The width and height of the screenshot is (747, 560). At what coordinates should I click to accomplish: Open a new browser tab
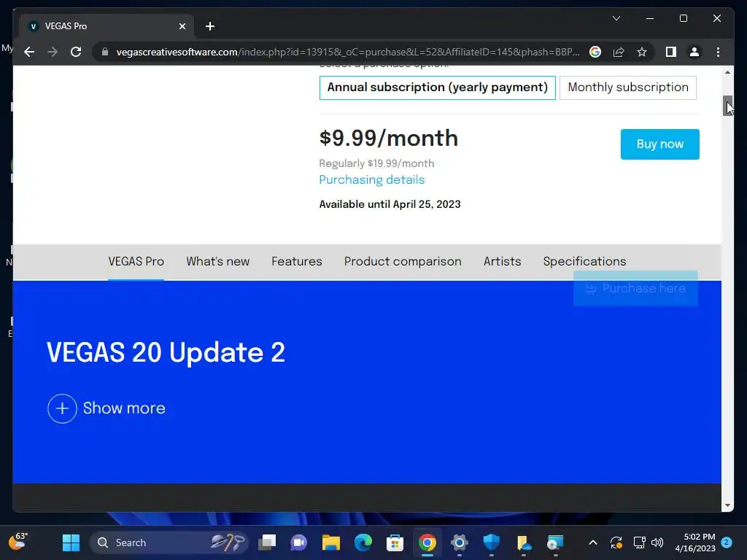click(x=210, y=26)
